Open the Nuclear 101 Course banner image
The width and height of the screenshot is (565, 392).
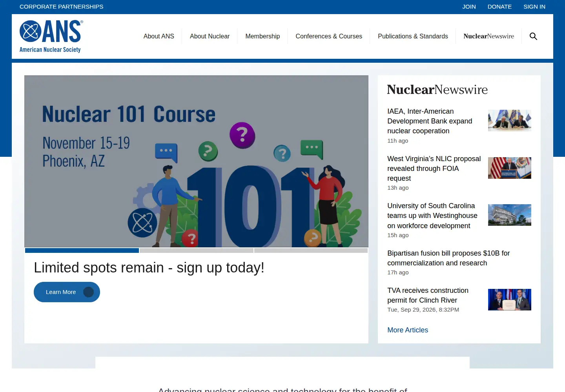pyautogui.click(x=196, y=161)
